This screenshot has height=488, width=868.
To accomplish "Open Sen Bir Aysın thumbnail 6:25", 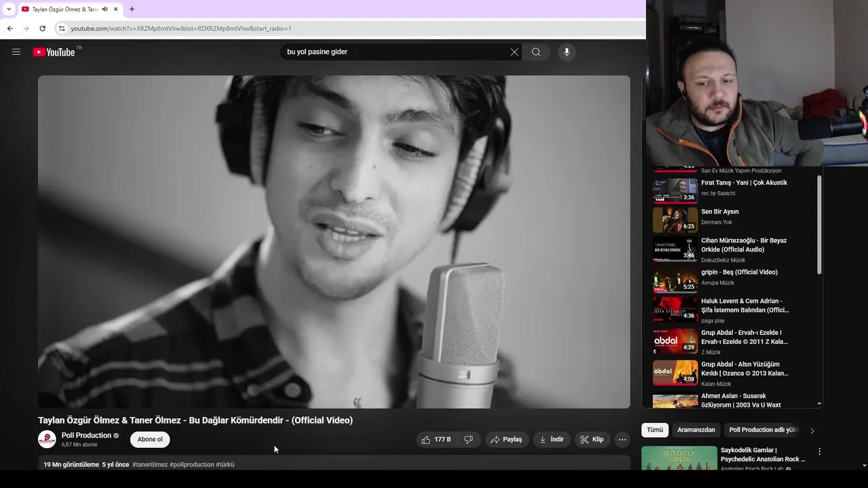I will coord(675,220).
